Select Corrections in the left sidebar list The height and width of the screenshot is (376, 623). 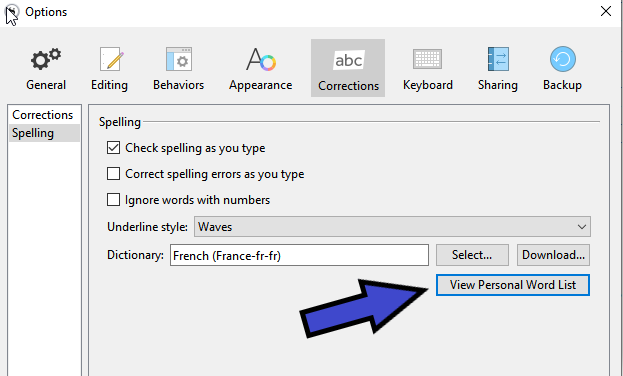[43, 115]
